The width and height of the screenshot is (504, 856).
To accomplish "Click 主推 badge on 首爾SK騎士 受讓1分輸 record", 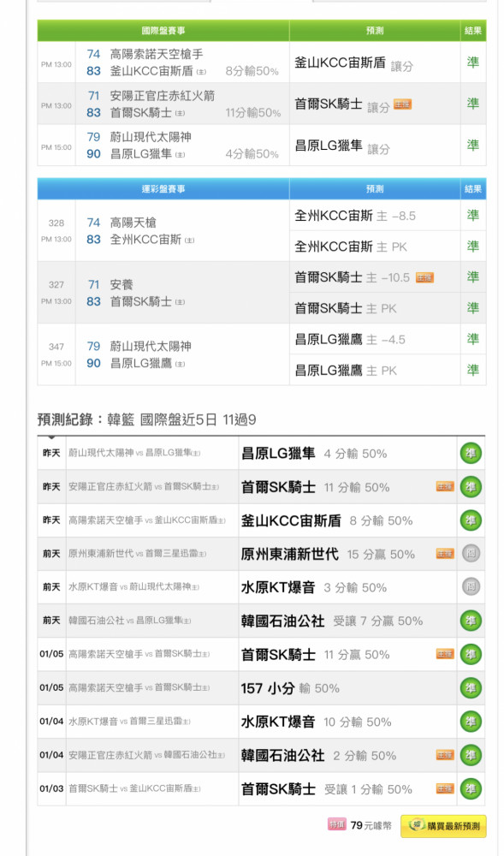I will coord(445,788).
